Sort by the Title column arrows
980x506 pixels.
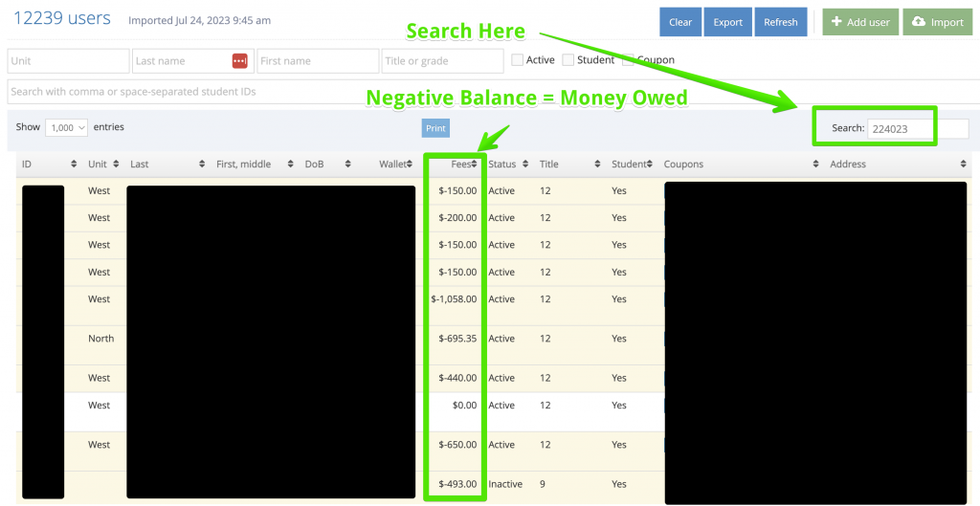point(596,165)
